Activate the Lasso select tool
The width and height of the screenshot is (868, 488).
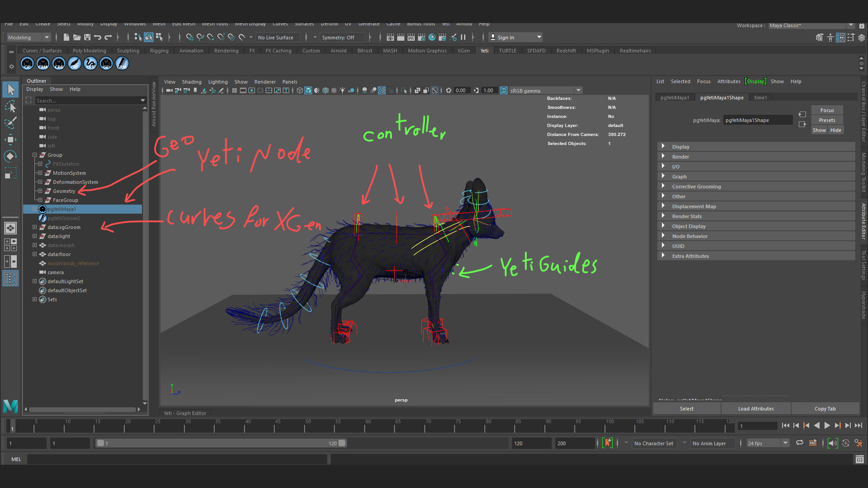pyautogui.click(x=11, y=107)
